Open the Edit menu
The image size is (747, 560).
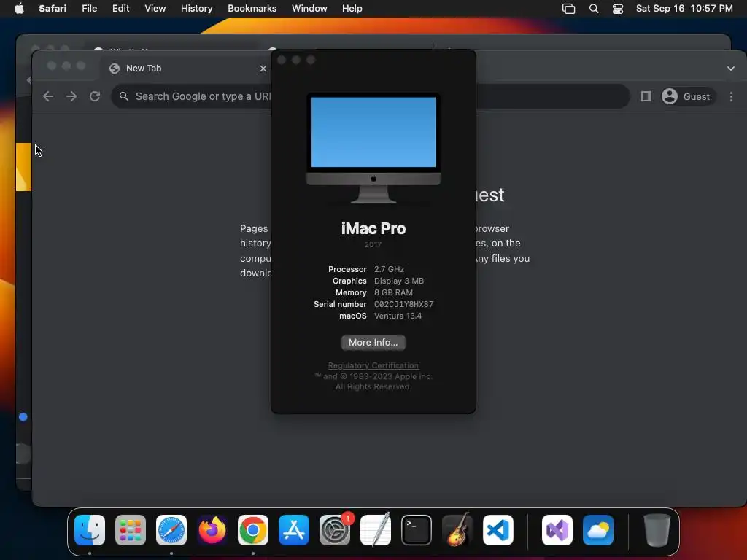pyautogui.click(x=120, y=9)
